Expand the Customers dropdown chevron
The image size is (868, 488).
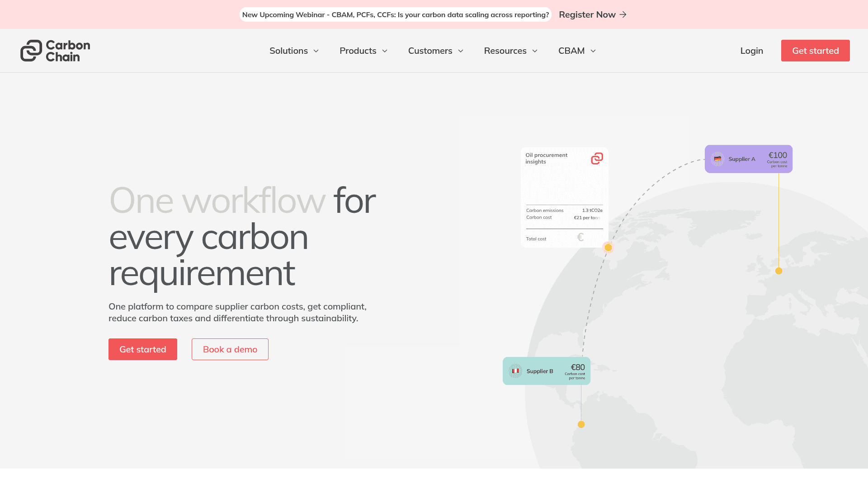(461, 51)
